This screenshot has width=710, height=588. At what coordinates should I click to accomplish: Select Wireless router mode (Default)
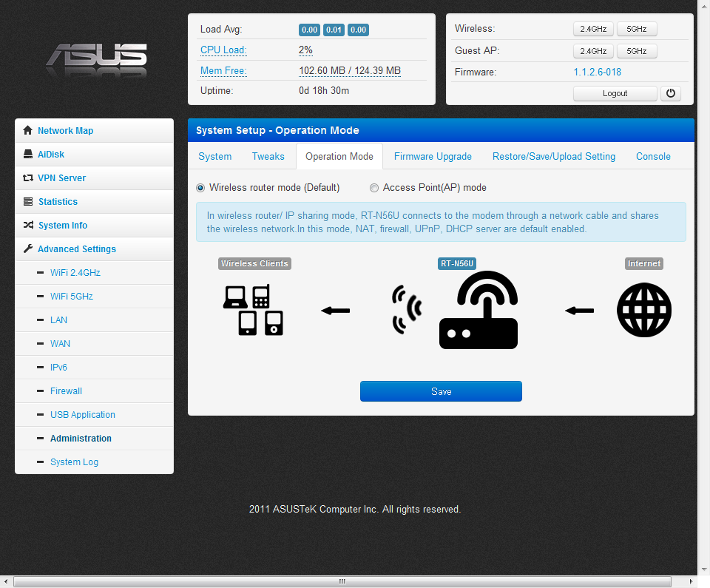200,188
